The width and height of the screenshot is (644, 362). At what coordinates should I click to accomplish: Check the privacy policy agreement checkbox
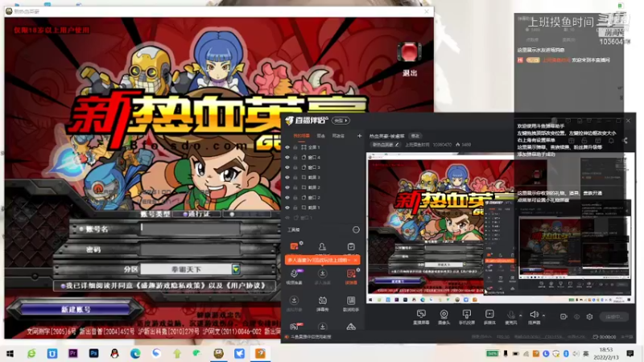(x=63, y=286)
